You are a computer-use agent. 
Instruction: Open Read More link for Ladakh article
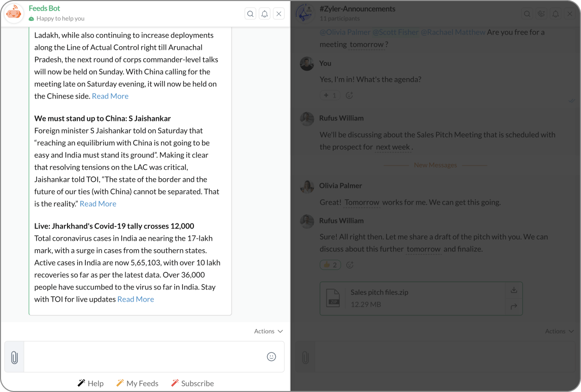point(110,96)
